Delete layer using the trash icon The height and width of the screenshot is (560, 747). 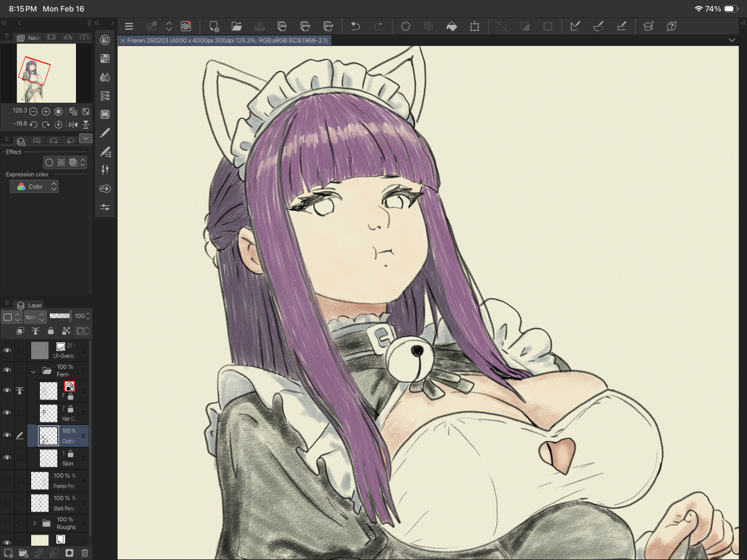tap(85, 553)
